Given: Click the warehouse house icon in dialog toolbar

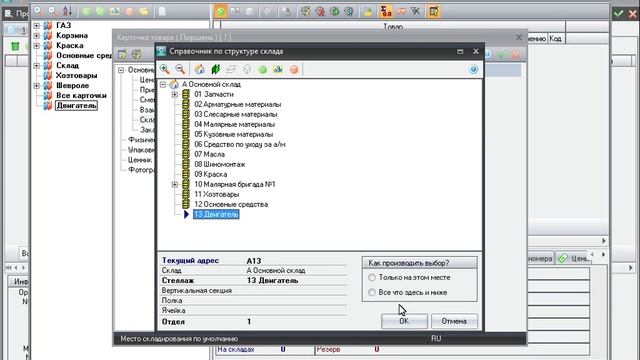Looking at the screenshot, I should [199, 69].
